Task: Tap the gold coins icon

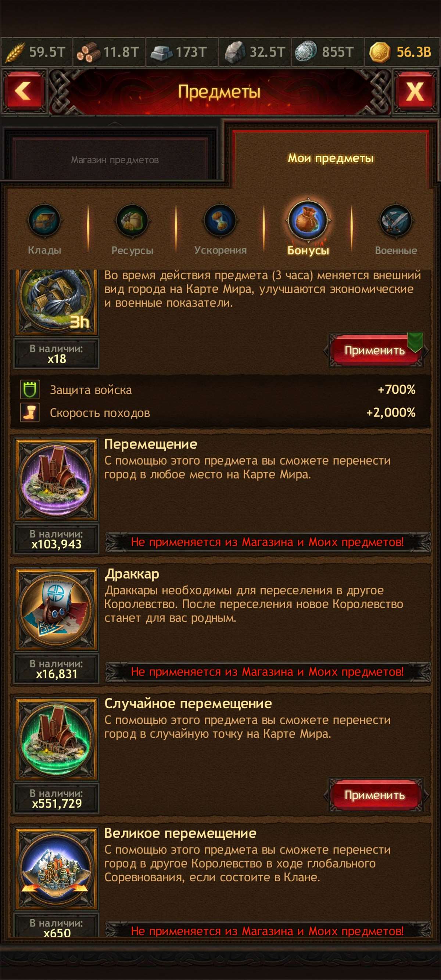Action: tap(379, 52)
